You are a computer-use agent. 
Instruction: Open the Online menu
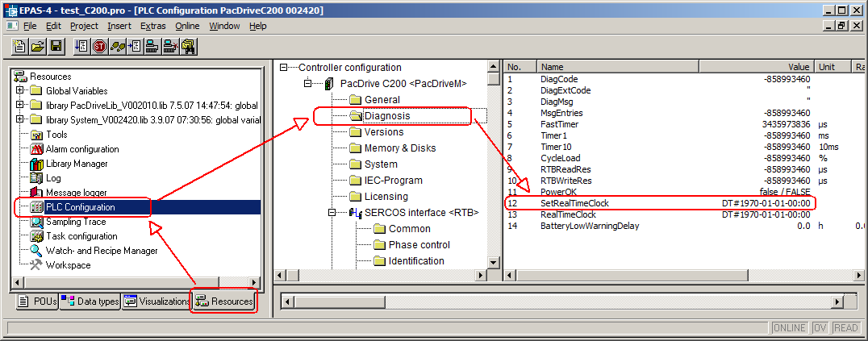tap(188, 26)
